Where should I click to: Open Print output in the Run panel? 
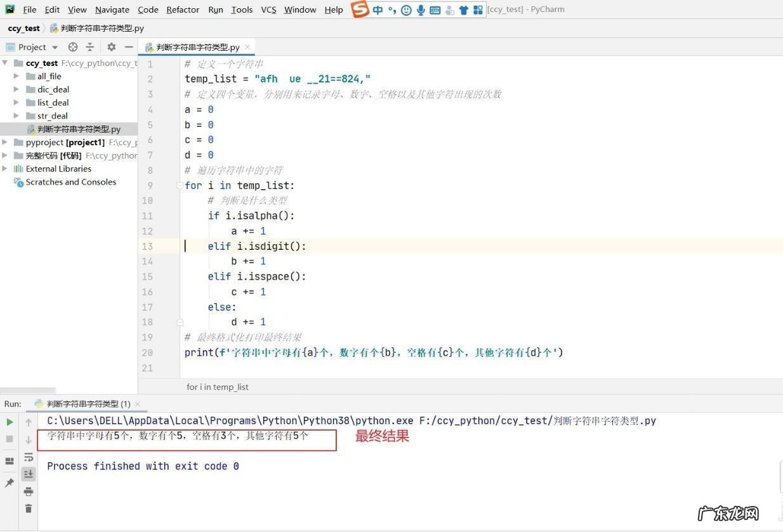29,491
